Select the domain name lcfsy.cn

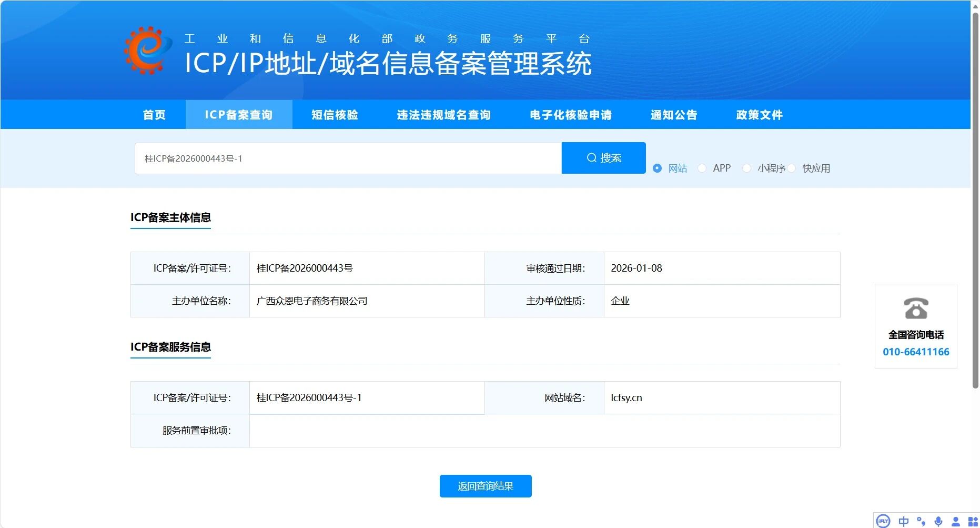[x=627, y=398]
